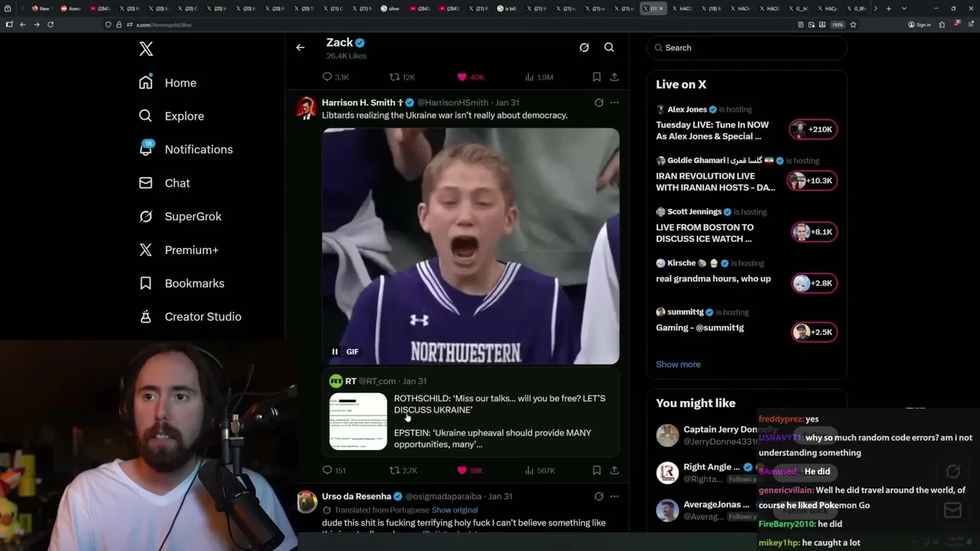Repost the post with 12K reposts

pyautogui.click(x=402, y=77)
